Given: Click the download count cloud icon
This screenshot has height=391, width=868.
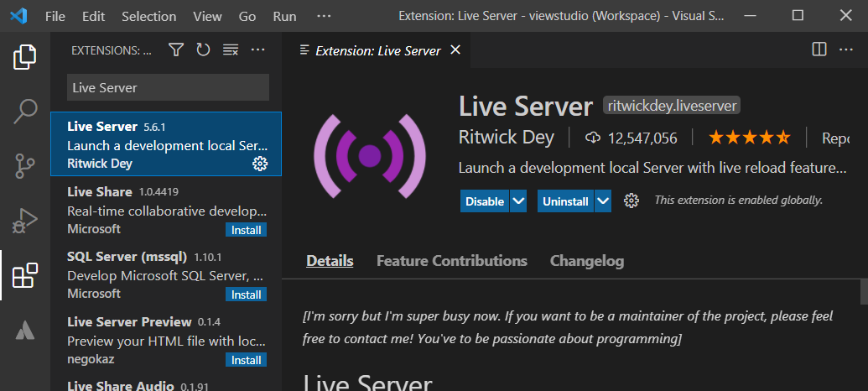Looking at the screenshot, I should click(x=592, y=138).
